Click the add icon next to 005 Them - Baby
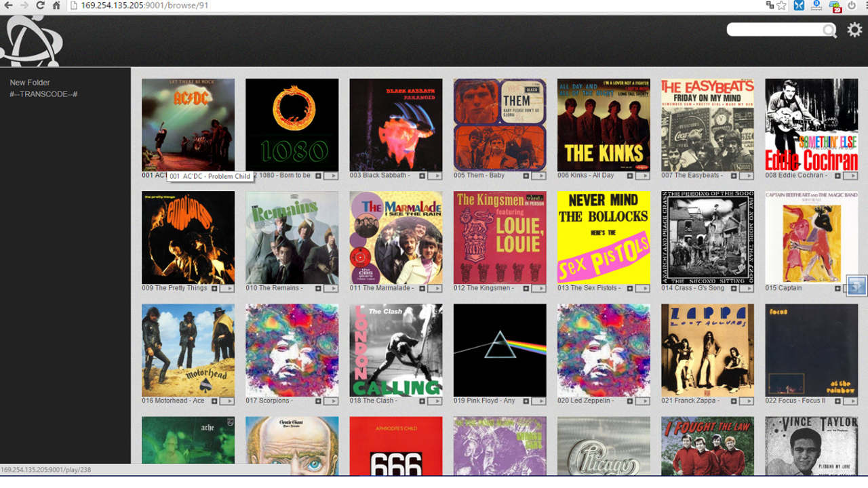 point(526,176)
